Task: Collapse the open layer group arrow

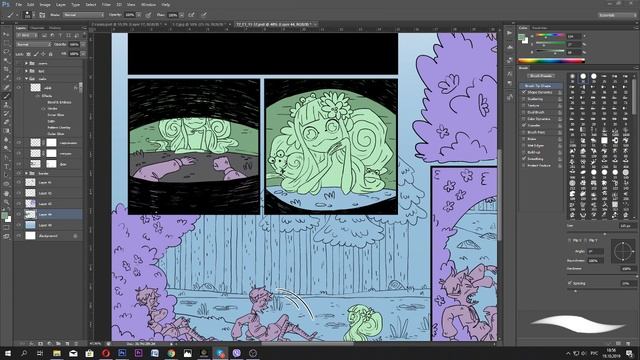Action: click(x=27, y=79)
